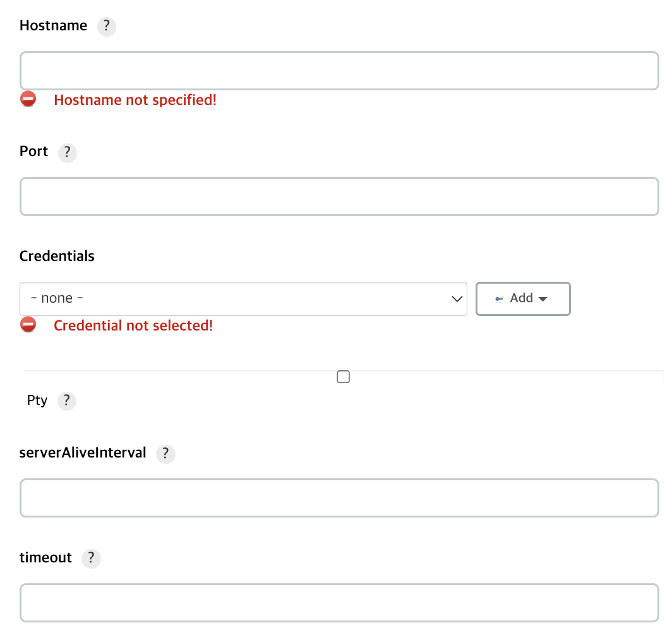
Task: Show help for the Pty option
Action: (x=66, y=401)
